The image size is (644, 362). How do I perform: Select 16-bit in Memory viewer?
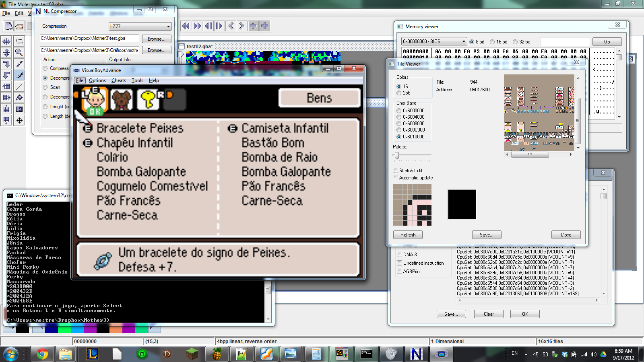click(x=492, y=42)
